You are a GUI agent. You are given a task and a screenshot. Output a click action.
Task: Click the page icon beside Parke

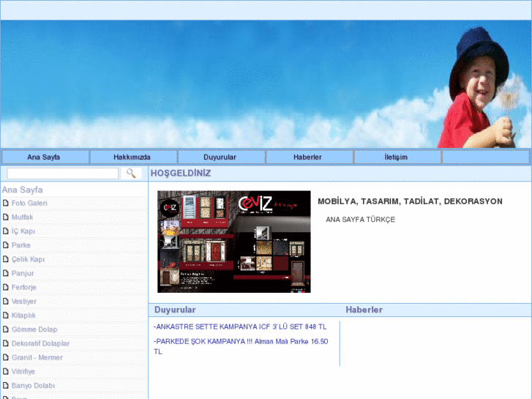coord(5,245)
